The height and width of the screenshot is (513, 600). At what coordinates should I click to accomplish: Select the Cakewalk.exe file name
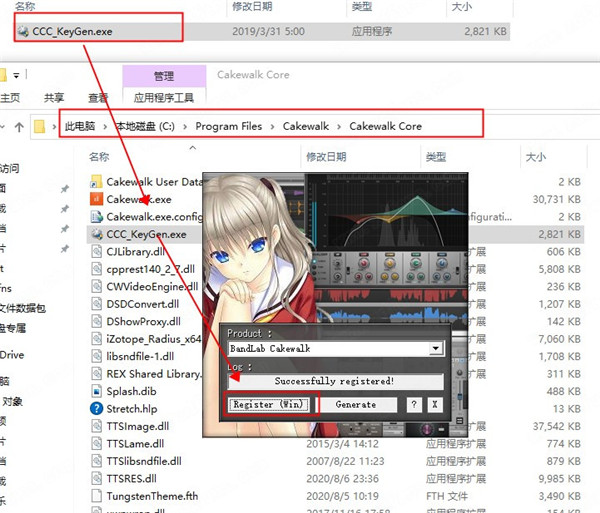tap(139, 199)
